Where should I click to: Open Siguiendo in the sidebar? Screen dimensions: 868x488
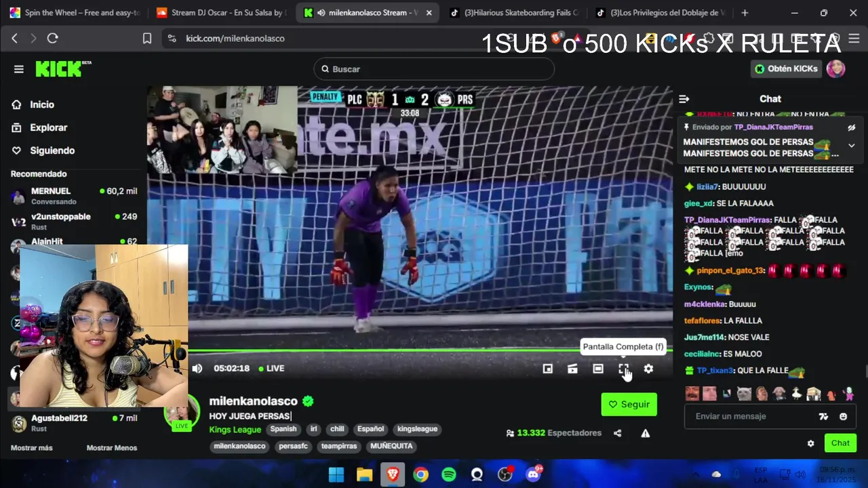click(52, 150)
